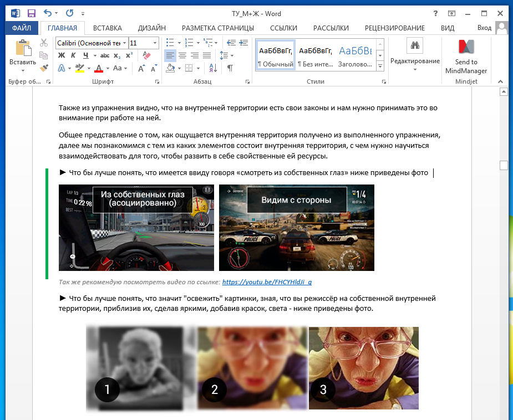The width and height of the screenshot is (513, 420).
Task: Collapse the ribbon with the chevron arrow
Action: coord(501,81)
